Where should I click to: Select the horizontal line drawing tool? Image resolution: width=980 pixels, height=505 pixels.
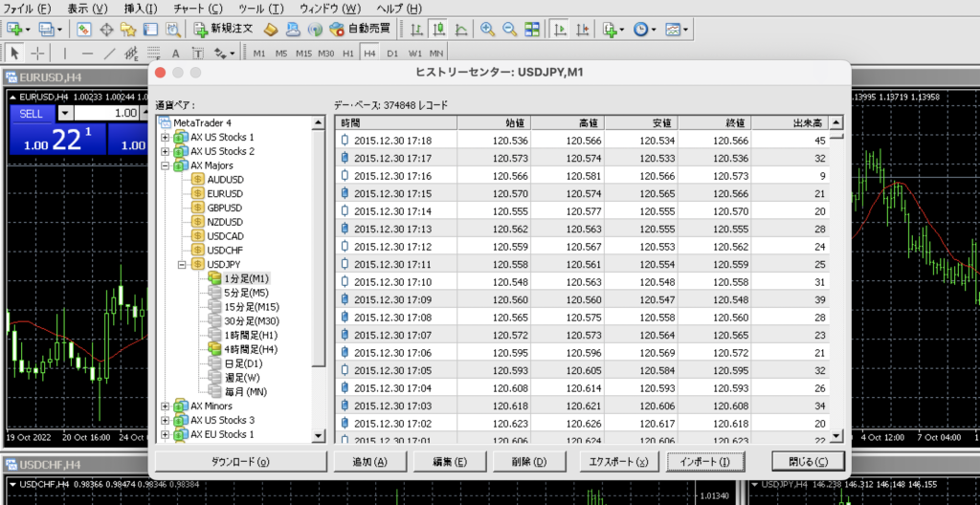87,54
